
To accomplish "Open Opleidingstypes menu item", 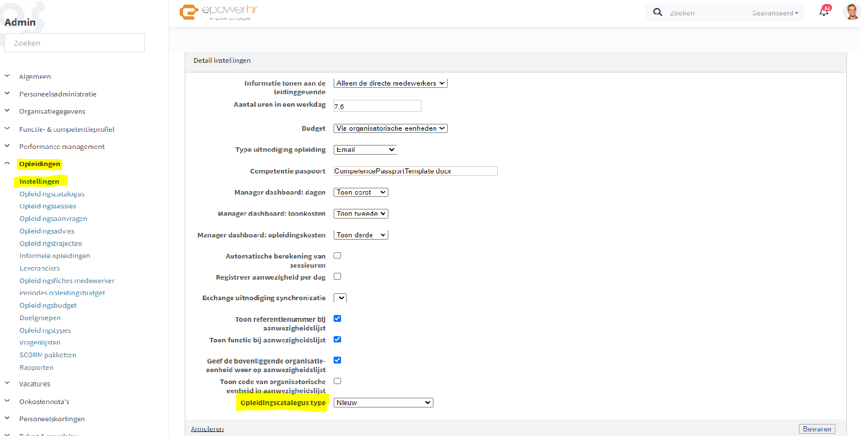I will [45, 330].
